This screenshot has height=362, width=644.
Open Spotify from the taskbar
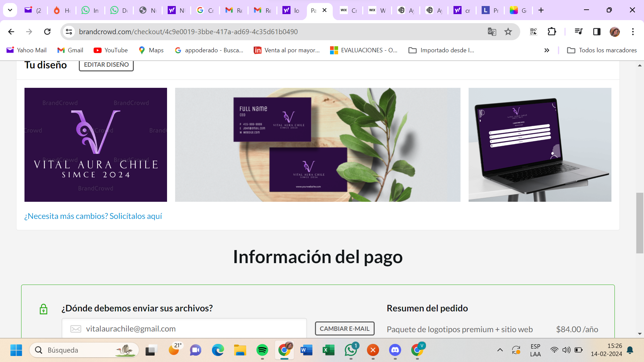point(262,350)
